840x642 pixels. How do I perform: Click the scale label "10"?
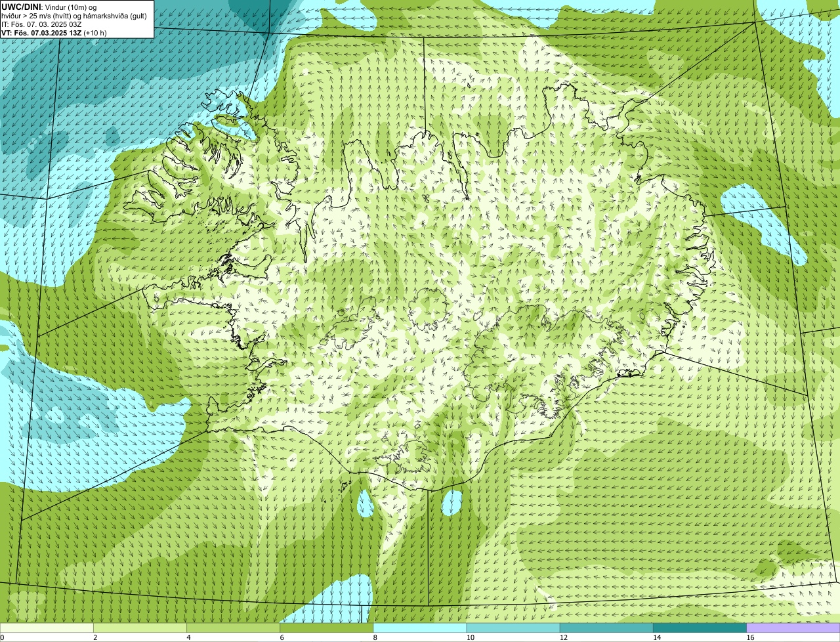(471, 637)
